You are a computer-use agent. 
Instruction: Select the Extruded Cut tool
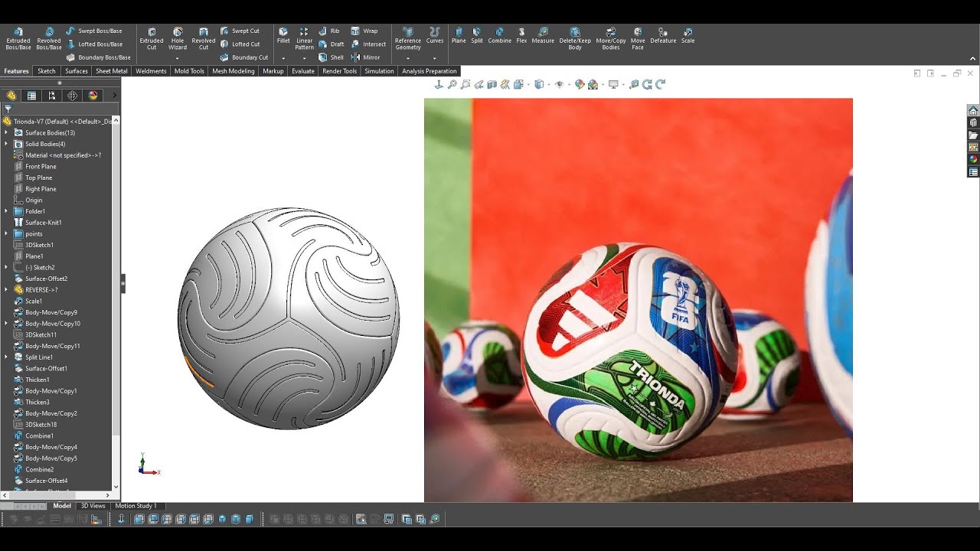tap(152, 38)
